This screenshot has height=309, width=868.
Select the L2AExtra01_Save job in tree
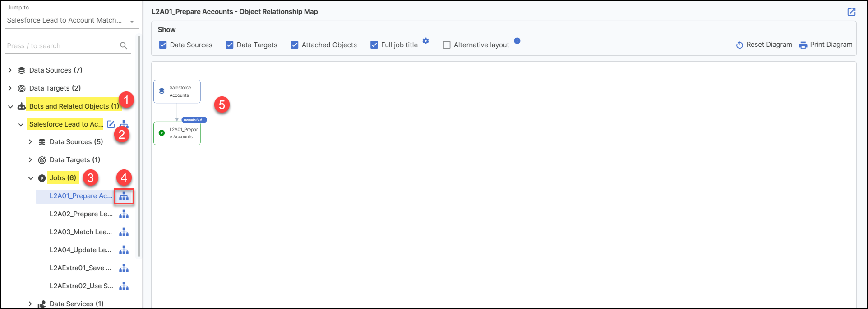click(80, 268)
